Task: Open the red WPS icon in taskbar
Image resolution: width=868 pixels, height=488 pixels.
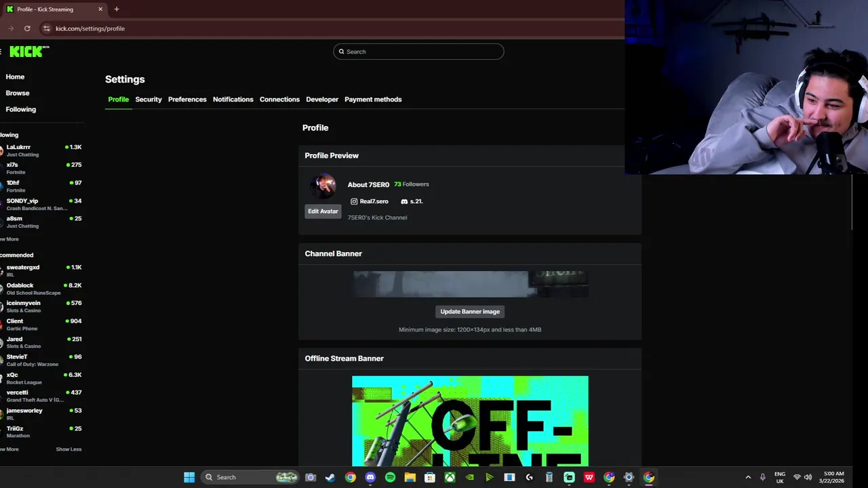Action: (589, 477)
